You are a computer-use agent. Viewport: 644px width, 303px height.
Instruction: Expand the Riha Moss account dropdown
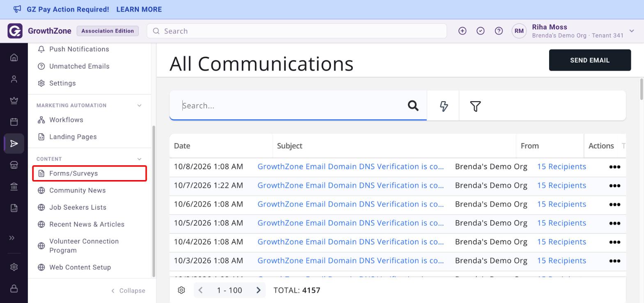click(632, 31)
